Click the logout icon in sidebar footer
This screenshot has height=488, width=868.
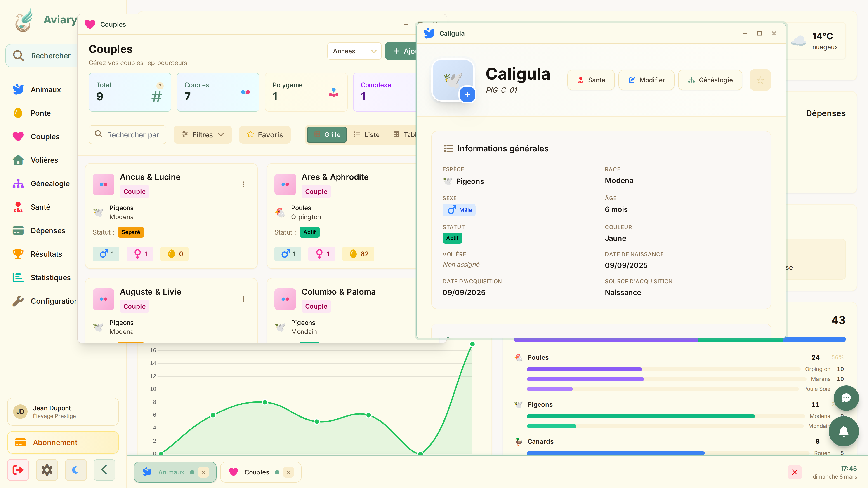tap(18, 470)
